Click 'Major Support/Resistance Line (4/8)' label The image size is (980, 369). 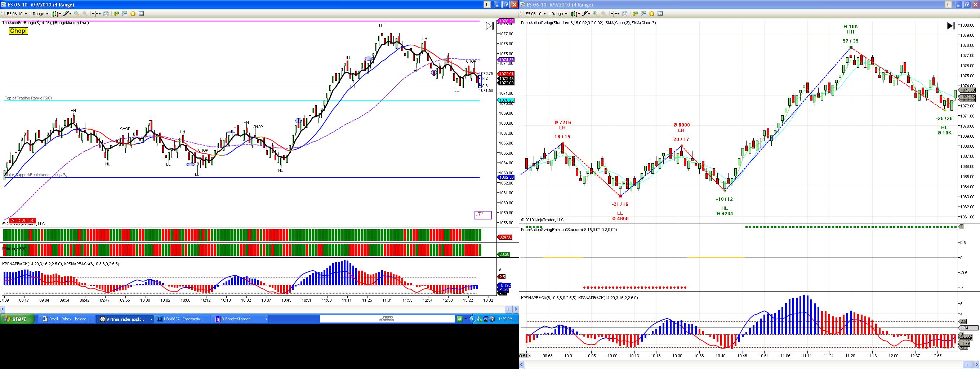coord(36,175)
